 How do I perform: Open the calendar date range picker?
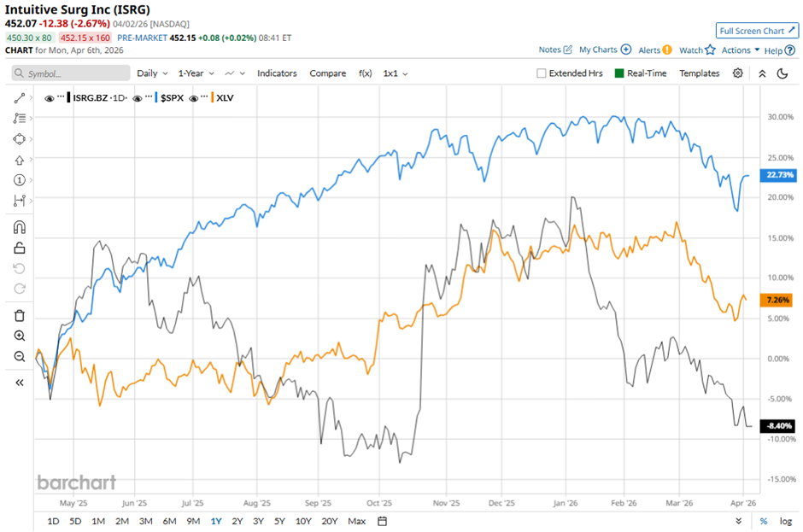tap(383, 521)
